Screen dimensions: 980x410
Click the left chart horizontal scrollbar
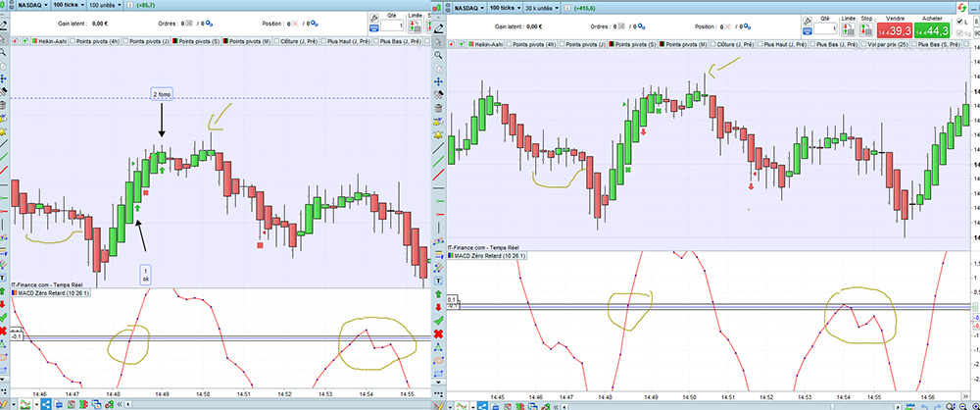click(x=278, y=404)
